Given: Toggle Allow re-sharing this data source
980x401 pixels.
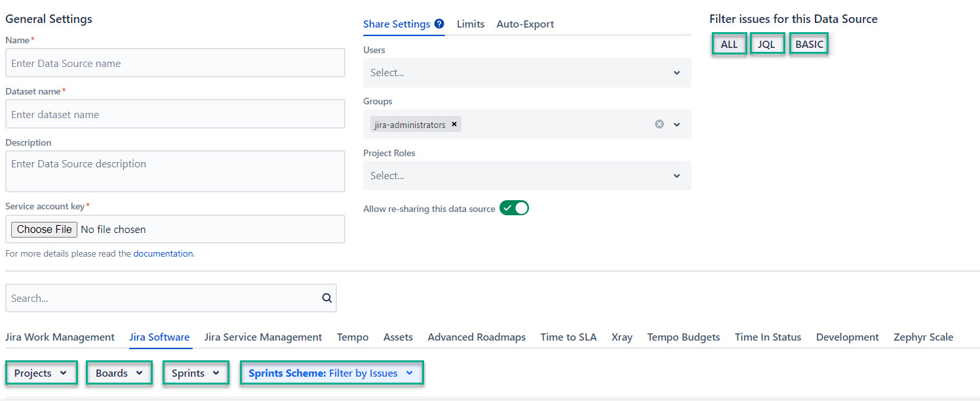Looking at the screenshot, I should [x=514, y=208].
